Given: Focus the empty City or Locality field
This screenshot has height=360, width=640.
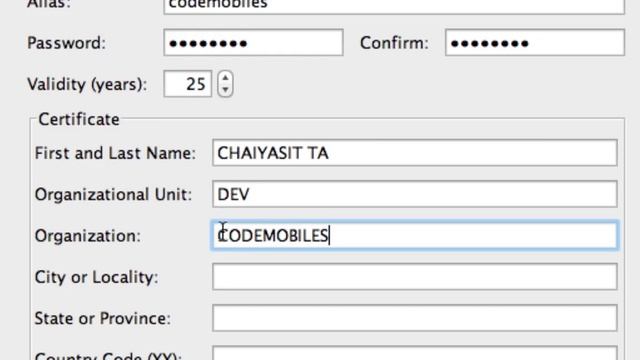Looking at the screenshot, I should point(415,277).
